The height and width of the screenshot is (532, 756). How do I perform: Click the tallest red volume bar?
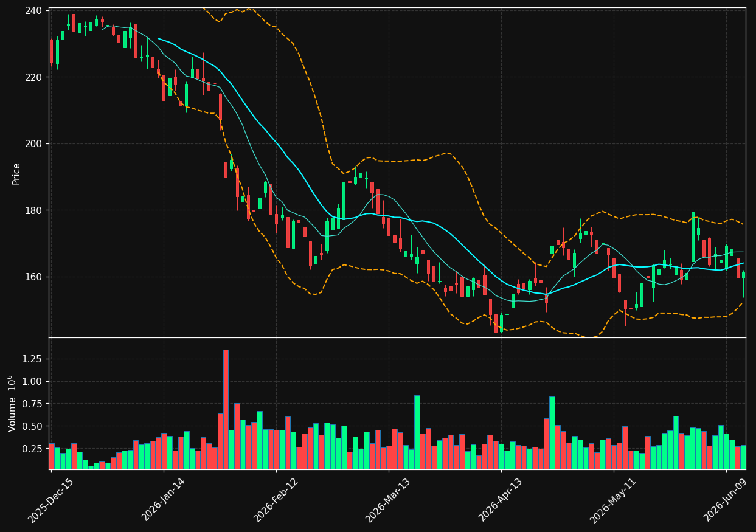(226, 409)
